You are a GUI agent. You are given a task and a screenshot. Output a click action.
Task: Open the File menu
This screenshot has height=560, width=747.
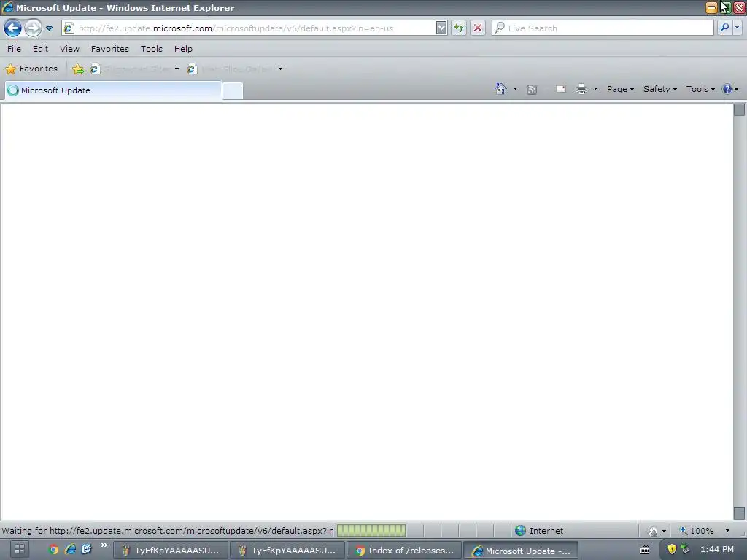click(x=14, y=49)
